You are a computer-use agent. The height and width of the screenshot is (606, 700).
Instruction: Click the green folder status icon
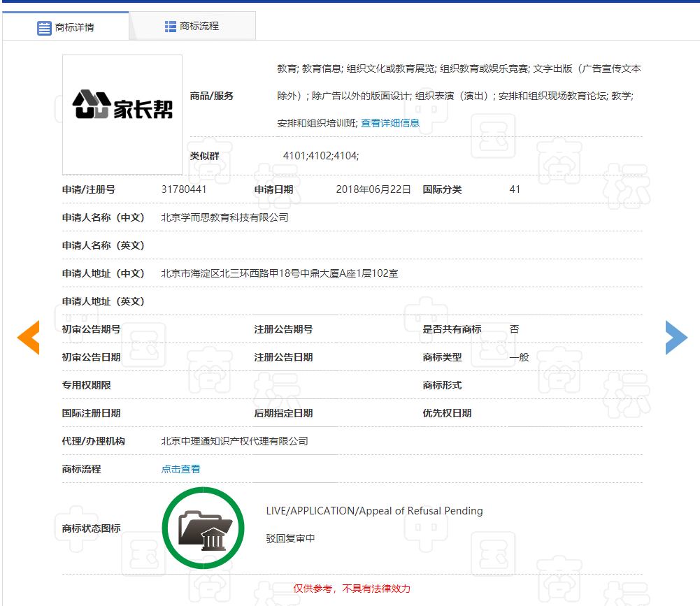203,528
